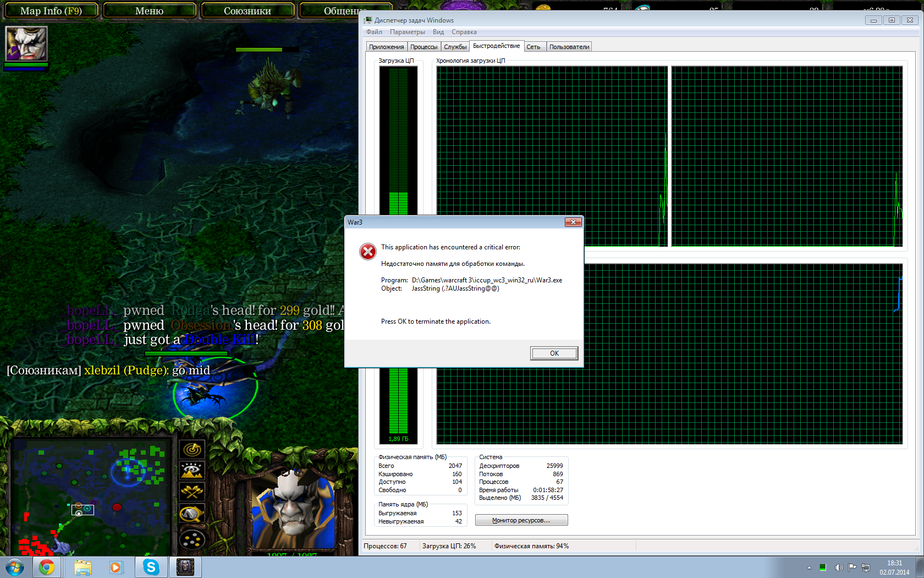
Task: Open the media player taskbar icon
Action: coord(116,567)
